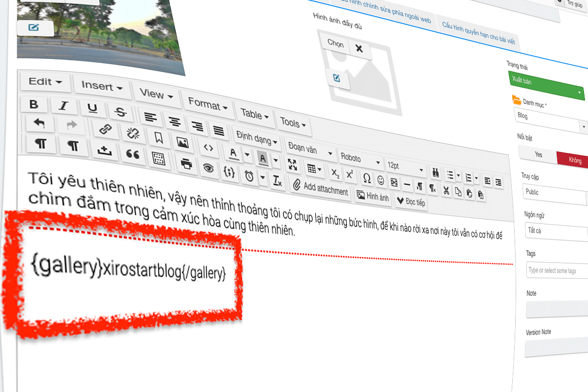Open the Tất cả language dropdown
Image resolution: width=588 pixels, height=392 pixels.
(x=557, y=231)
